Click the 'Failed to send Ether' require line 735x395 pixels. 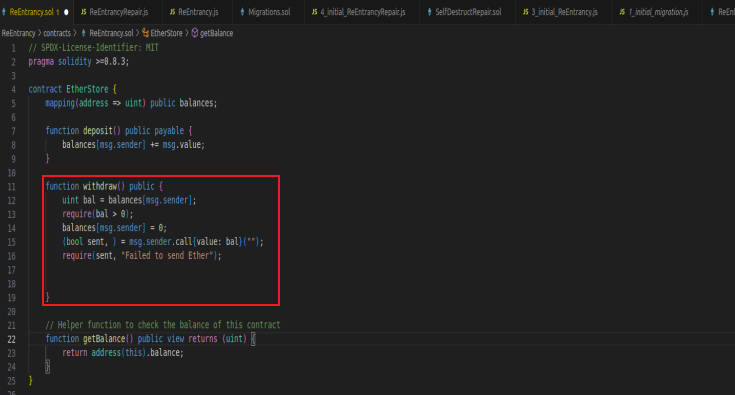[142, 256]
